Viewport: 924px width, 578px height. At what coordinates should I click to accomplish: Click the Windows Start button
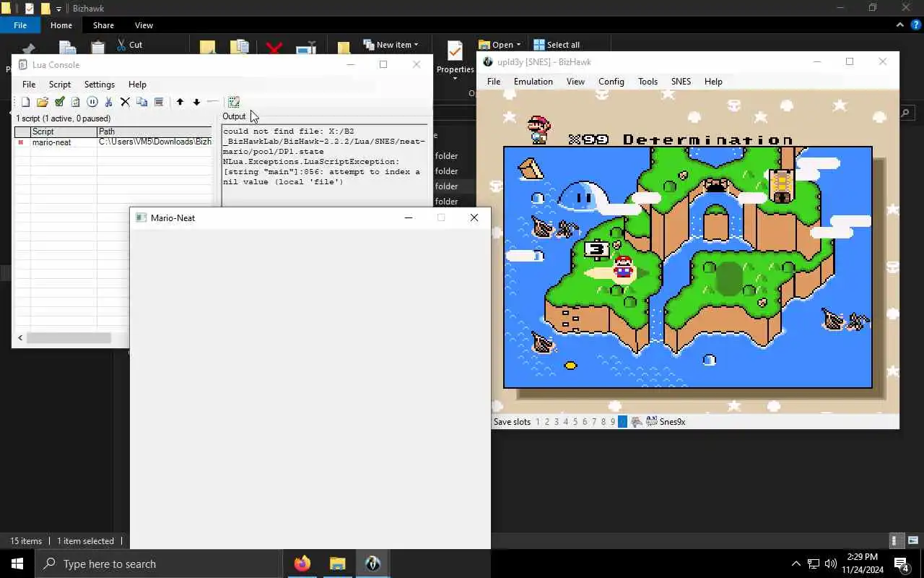point(17,564)
